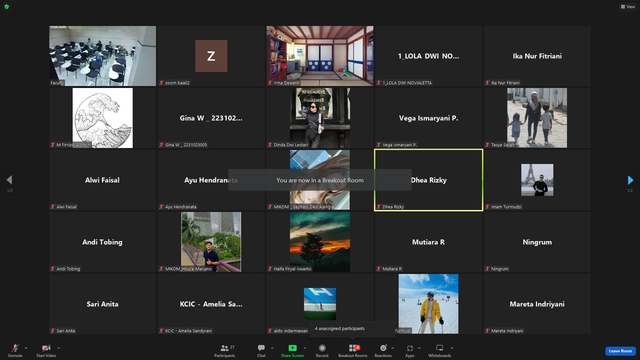Expand audio options arrow beside Unmute

pos(26,348)
